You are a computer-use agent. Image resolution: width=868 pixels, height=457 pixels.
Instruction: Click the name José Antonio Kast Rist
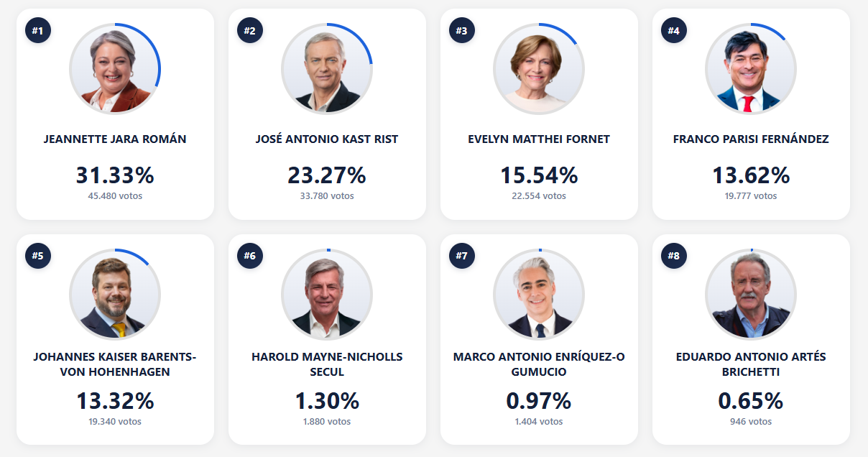[326, 139]
